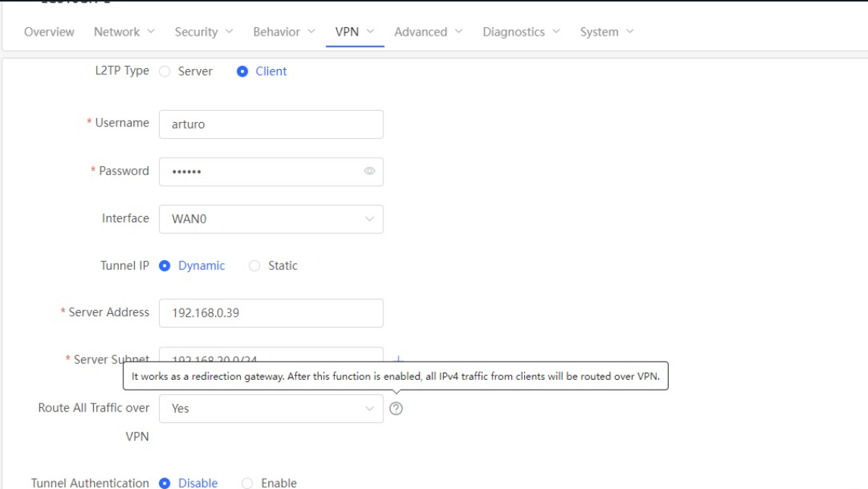Click the Username input field
This screenshot has height=489, width=868.
pyautogui.click(x=271, y=124)
